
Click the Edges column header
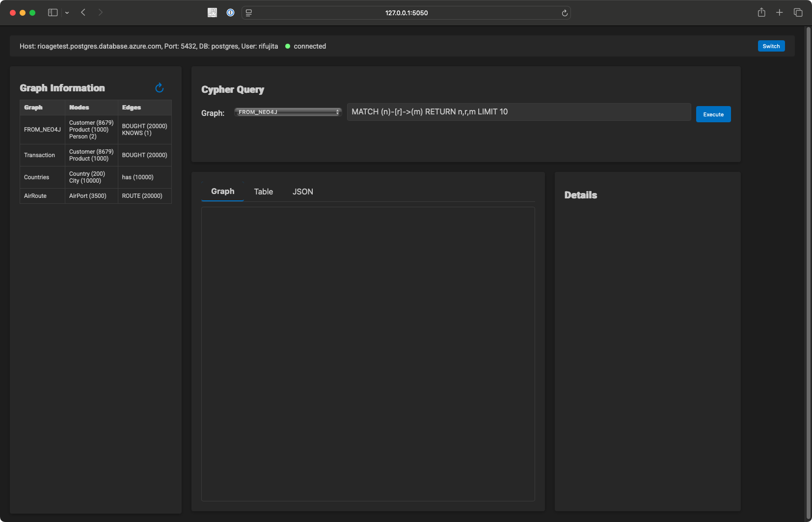tap(144, 108)
